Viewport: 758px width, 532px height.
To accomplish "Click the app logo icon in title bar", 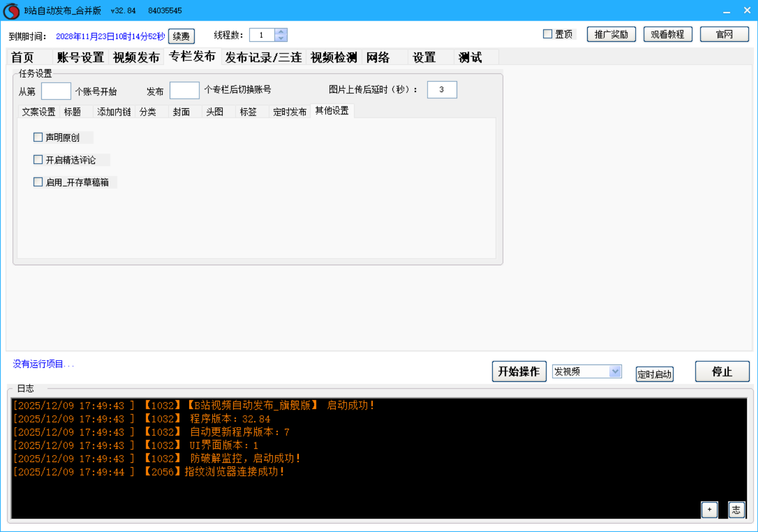I will (11, 11).
